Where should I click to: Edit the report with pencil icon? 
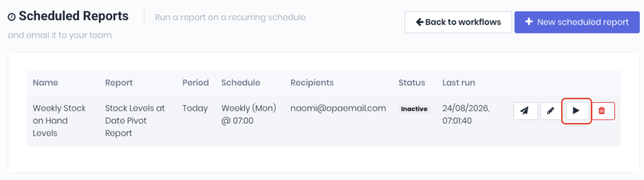click(551, 111)
